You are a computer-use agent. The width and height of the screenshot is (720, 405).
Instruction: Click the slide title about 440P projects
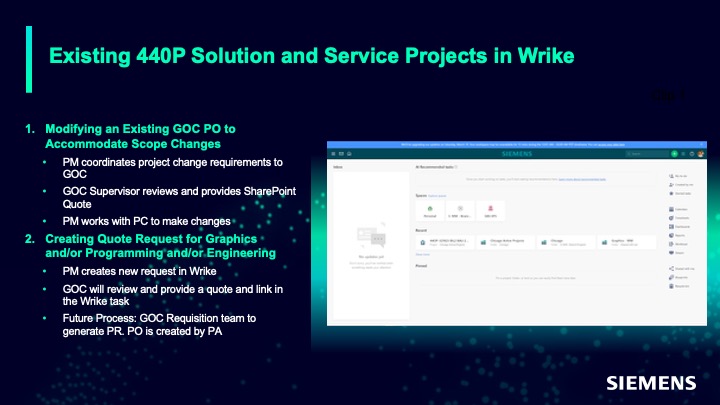coord(311,56)
